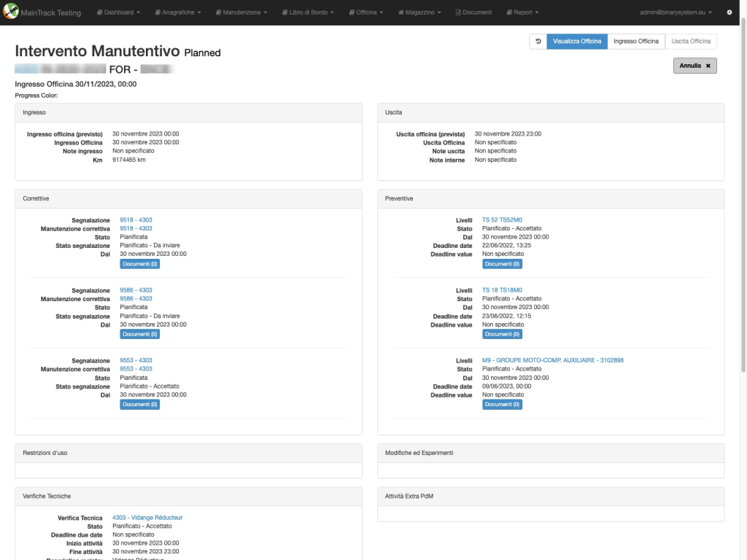This screenshot has width=747, height=560.
Task: Select the Uscita Officina tab
Action: click(691, 42)
